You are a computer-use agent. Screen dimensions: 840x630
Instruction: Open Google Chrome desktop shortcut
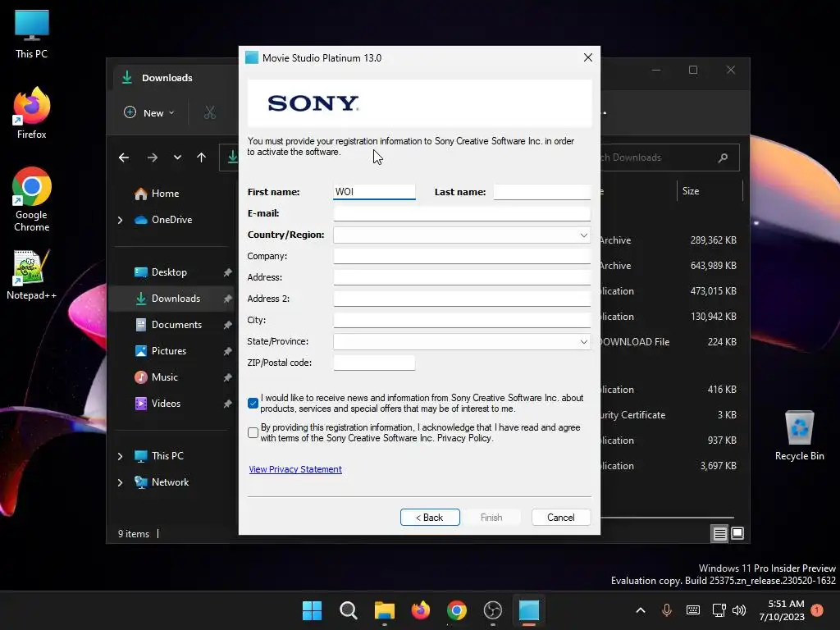(x=32, y=199)
